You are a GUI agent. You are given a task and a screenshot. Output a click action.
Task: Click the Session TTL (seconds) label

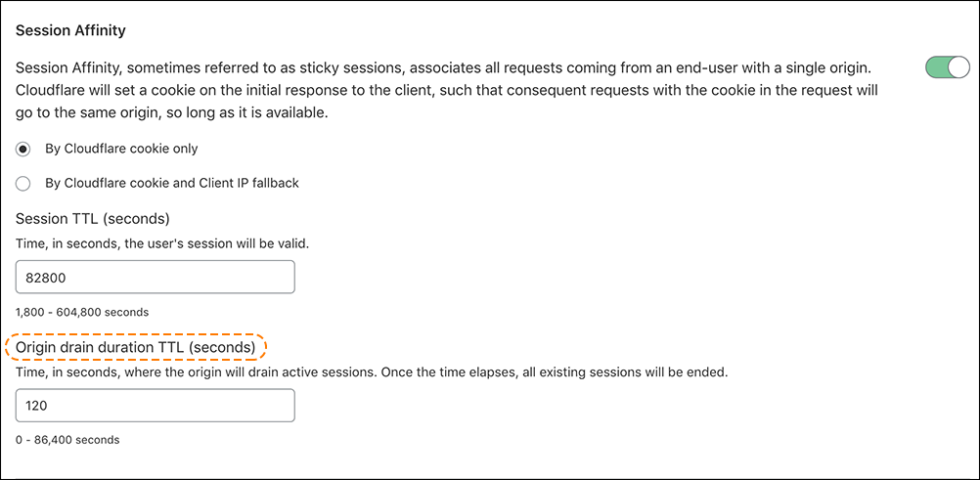point(93,218)
